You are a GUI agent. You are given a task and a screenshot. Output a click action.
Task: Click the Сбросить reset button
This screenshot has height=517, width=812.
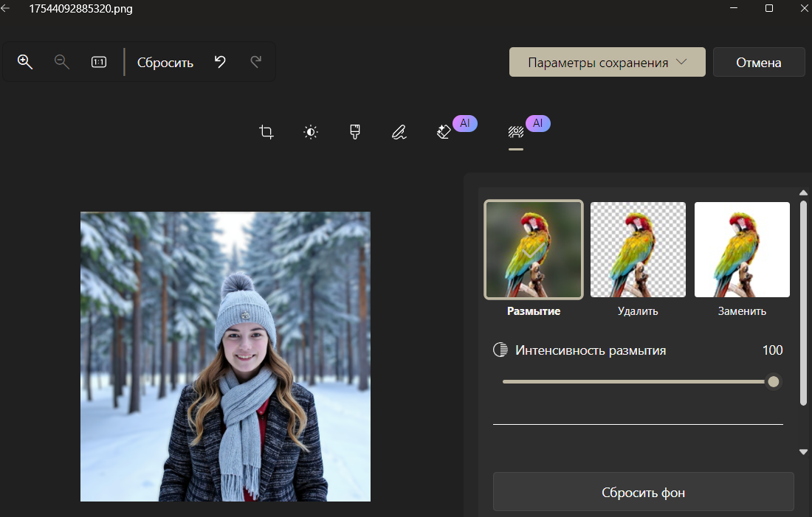[x=165, y=63]
